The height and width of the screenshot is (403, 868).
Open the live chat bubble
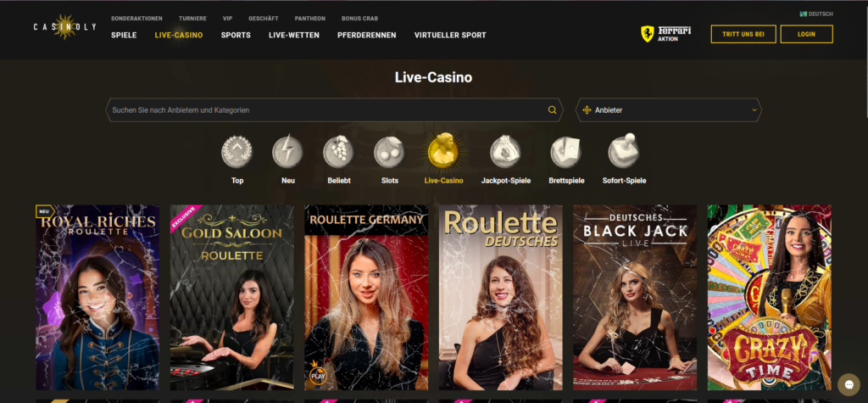pyautogui.click(x=849, y=384)
